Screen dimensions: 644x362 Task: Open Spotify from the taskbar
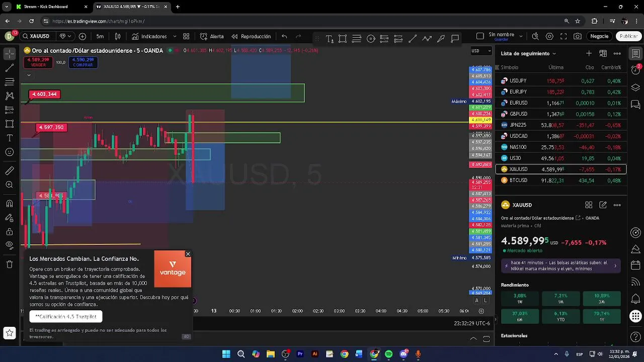388,354
